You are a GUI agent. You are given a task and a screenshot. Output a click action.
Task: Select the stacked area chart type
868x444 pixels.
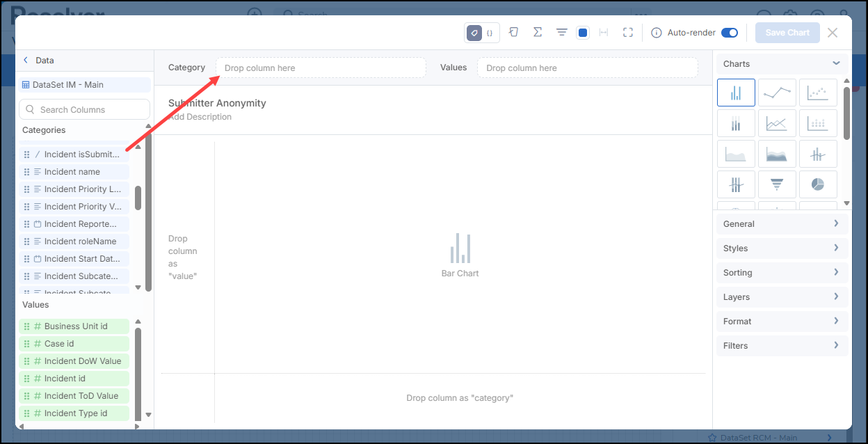coord(777,154)
